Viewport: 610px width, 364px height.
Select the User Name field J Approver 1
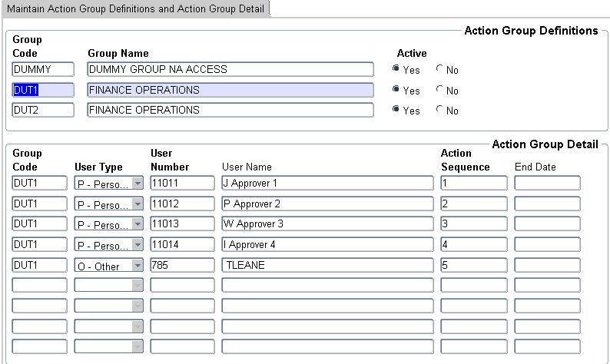(327, 183)
